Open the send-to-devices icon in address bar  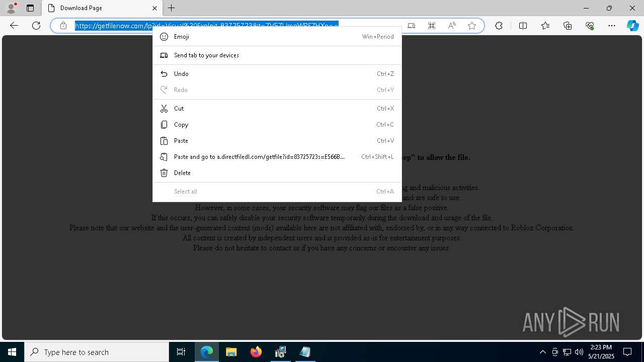[x=411, y=26]
